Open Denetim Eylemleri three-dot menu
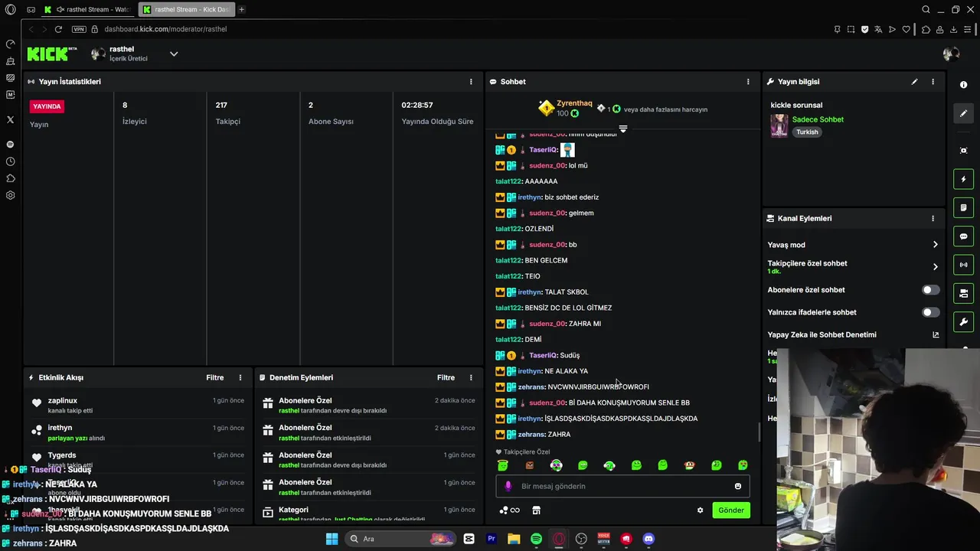980x551 pixels. tap(471, 377)
